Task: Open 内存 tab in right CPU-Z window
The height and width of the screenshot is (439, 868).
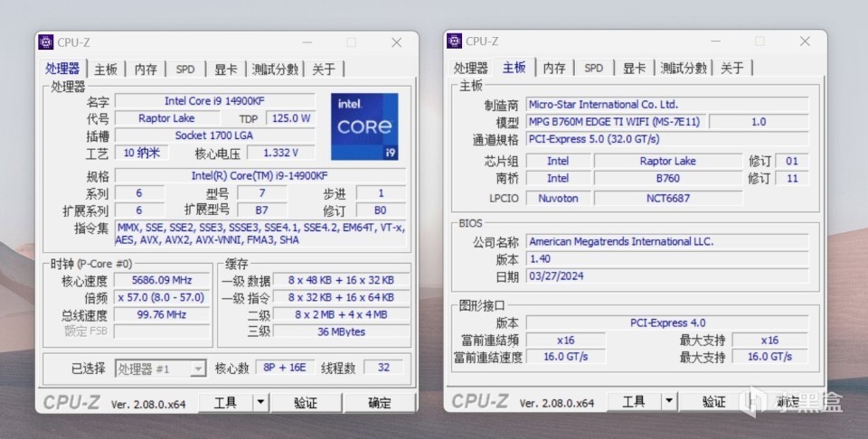Action: pyautogui.click(x=554, y=68)
